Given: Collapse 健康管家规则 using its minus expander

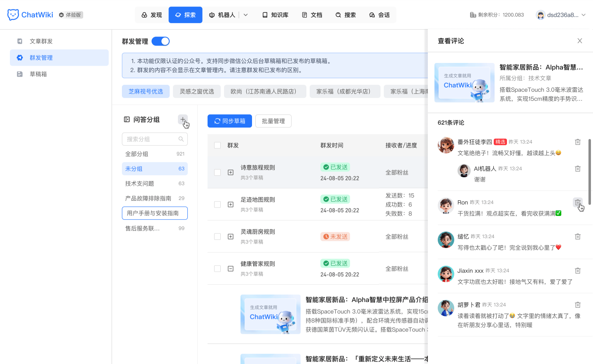Looking at the screenshot, I should point(231,269).
